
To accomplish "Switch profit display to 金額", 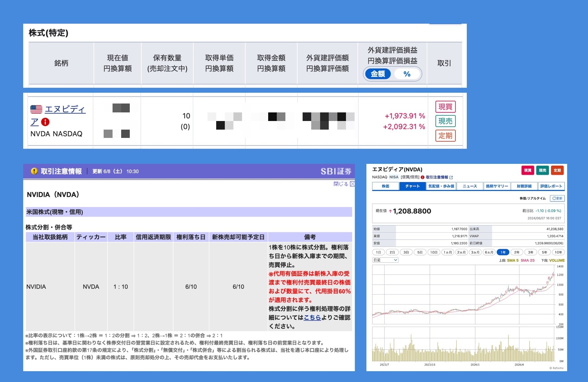I will pos(378,74).
